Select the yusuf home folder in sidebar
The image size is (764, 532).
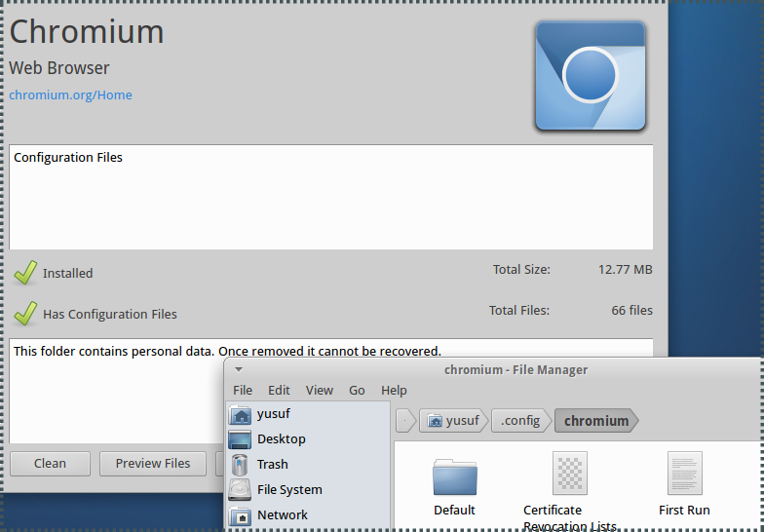tap(308, 414)
